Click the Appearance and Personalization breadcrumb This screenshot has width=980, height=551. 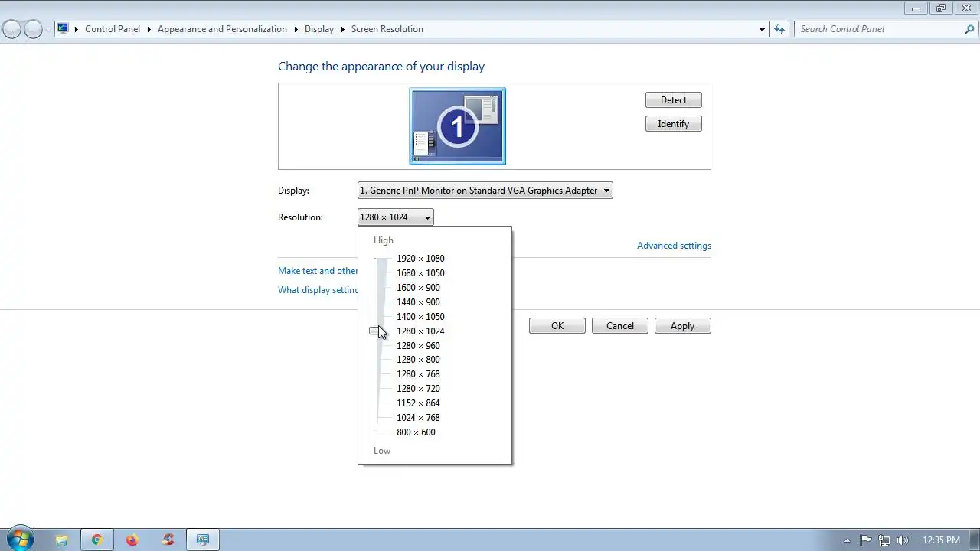tap(222, 29)
